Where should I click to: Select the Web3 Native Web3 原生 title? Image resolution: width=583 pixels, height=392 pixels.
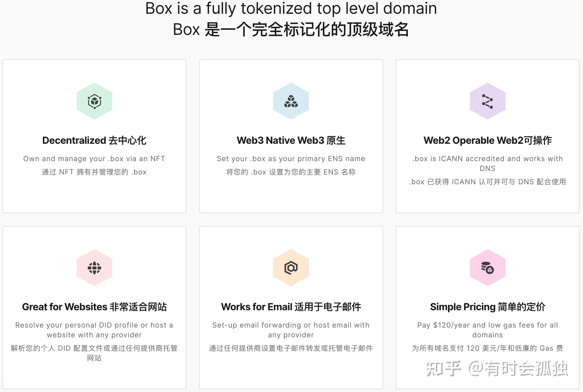[291, 140]
